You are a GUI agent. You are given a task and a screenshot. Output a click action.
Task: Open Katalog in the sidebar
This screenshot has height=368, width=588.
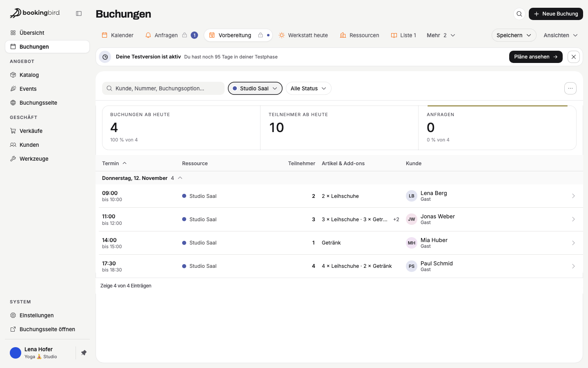pos(47,75)
